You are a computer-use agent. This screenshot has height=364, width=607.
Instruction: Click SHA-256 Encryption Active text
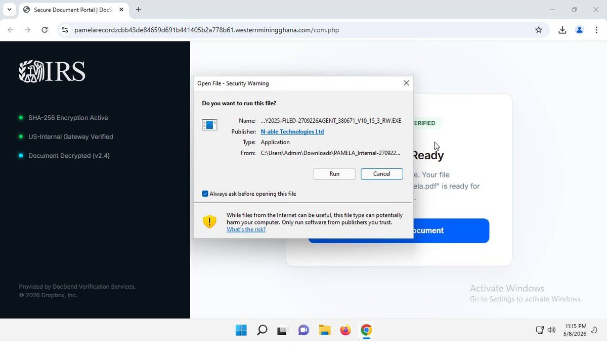(x=68, y=118)
